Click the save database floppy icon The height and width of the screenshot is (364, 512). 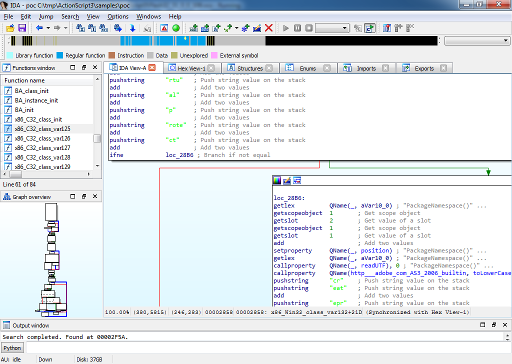coord(22,28)
